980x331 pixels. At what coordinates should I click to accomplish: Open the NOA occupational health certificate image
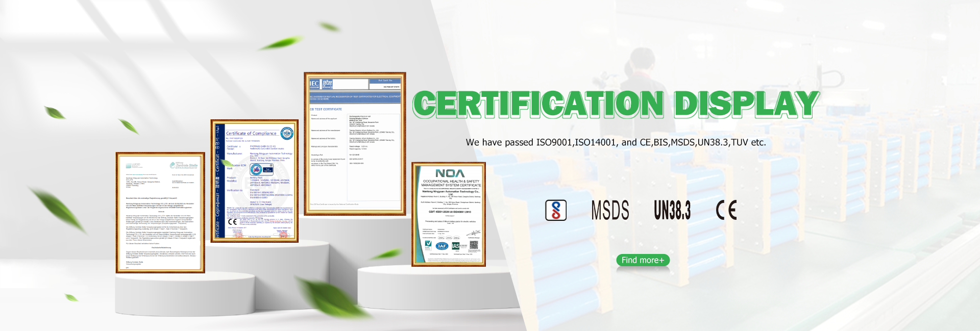(449, 214)
